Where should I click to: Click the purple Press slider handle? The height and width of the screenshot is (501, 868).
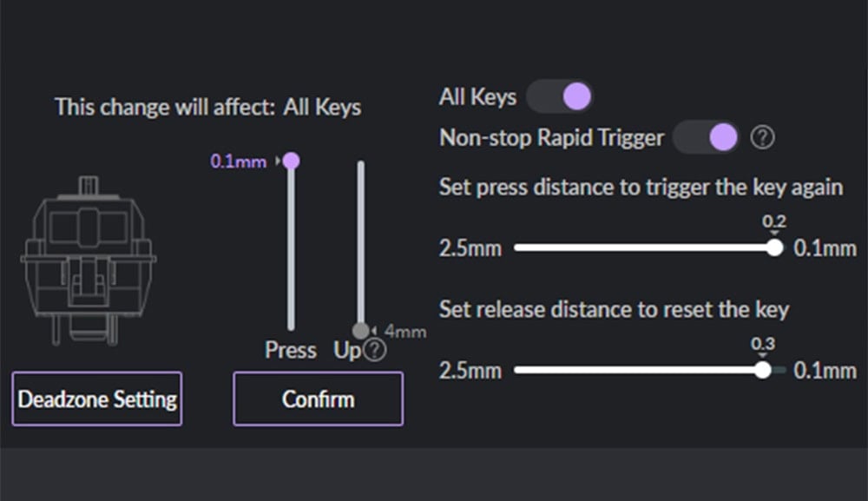tap(291, 162)
